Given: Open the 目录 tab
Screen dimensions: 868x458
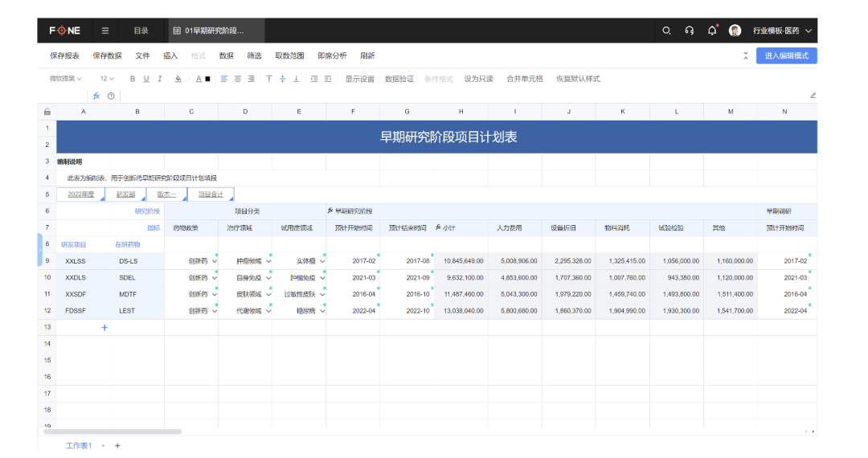Looking at the screenshot, I should tap(141, 31).
